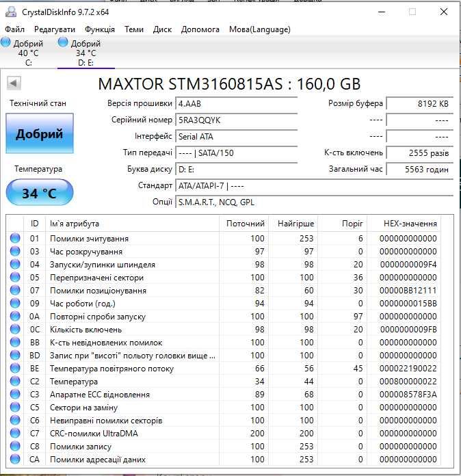Click the Технічний стан label
Viewport: 461px width, 476px height.
point(38,103)
